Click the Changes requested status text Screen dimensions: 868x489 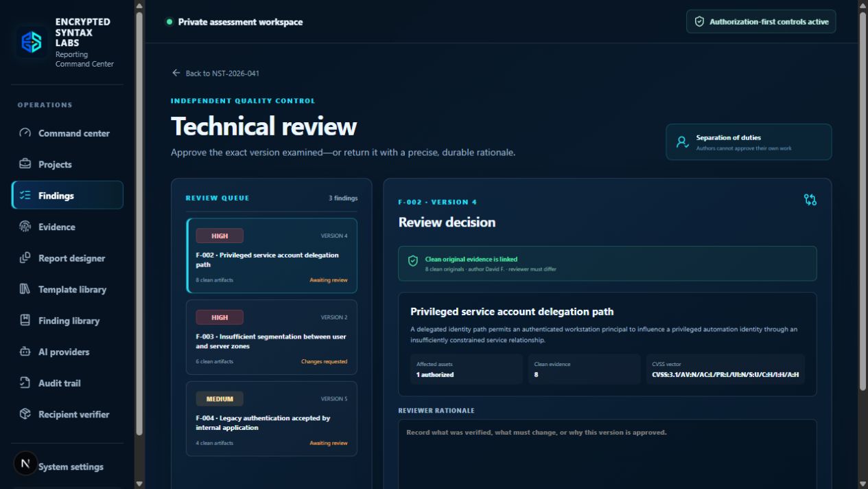point(324,361)
